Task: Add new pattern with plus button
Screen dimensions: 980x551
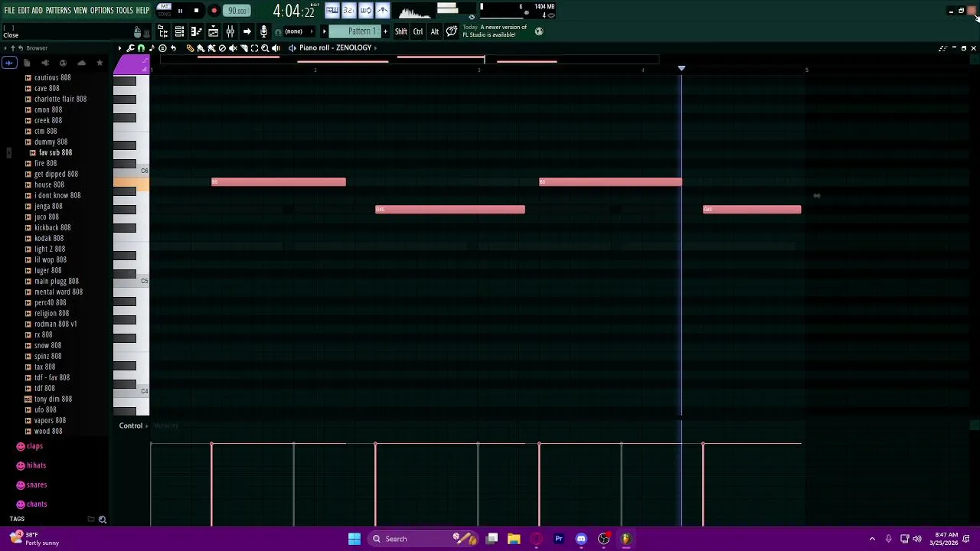Action: point(385,31)
